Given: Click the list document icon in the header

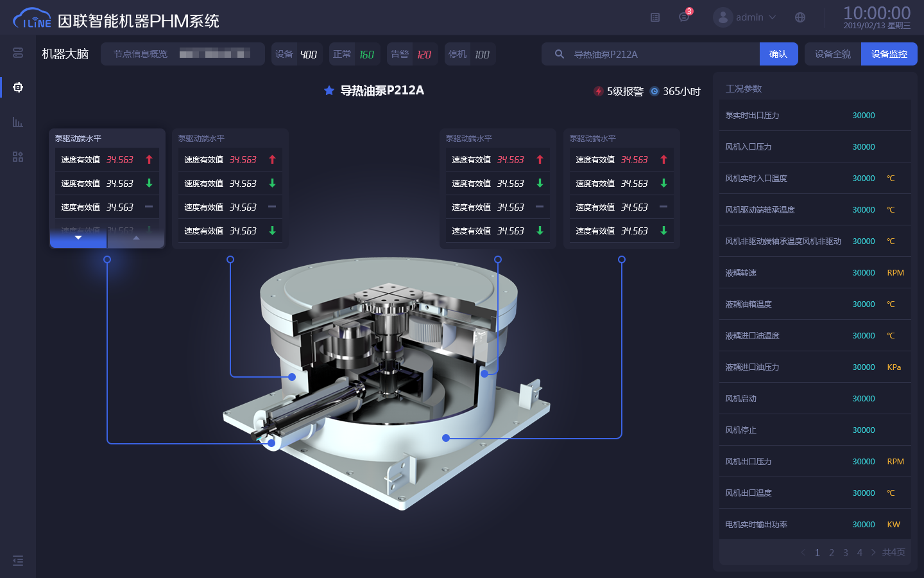Looking at the screenshot, I should (655, 17).
